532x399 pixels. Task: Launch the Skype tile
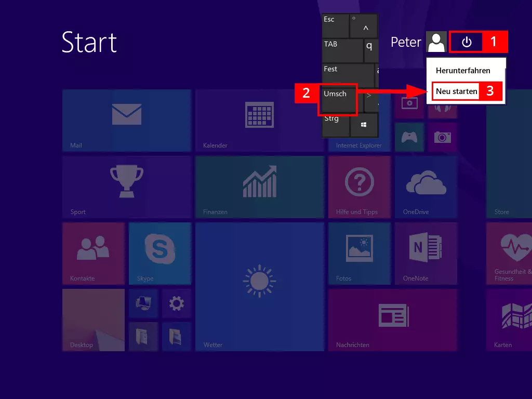point(160,254)
